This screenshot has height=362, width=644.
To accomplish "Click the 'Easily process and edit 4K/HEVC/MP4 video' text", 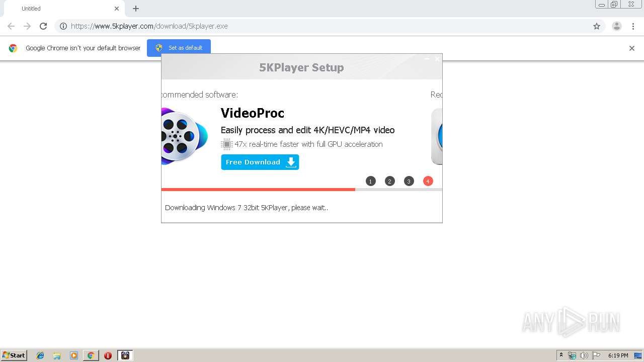I will coord(307,130).
